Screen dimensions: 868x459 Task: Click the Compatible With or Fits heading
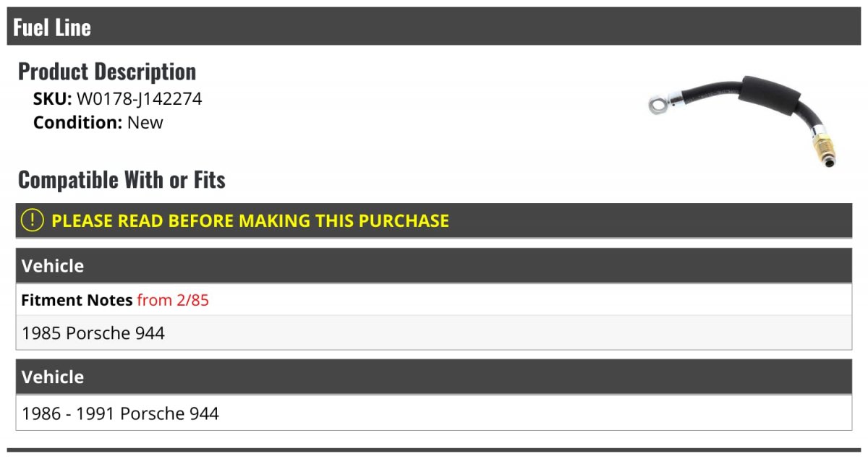coord(122,179)
